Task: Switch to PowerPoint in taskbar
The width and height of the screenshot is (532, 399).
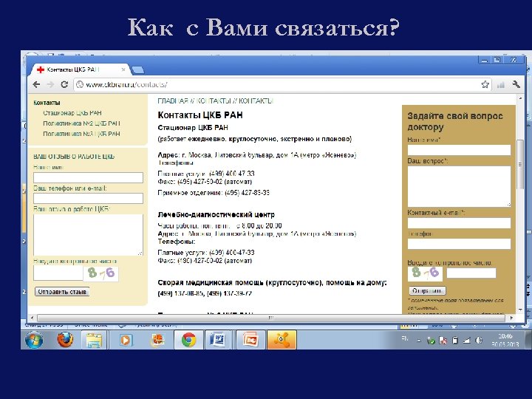Action: [x=250, y=340]
